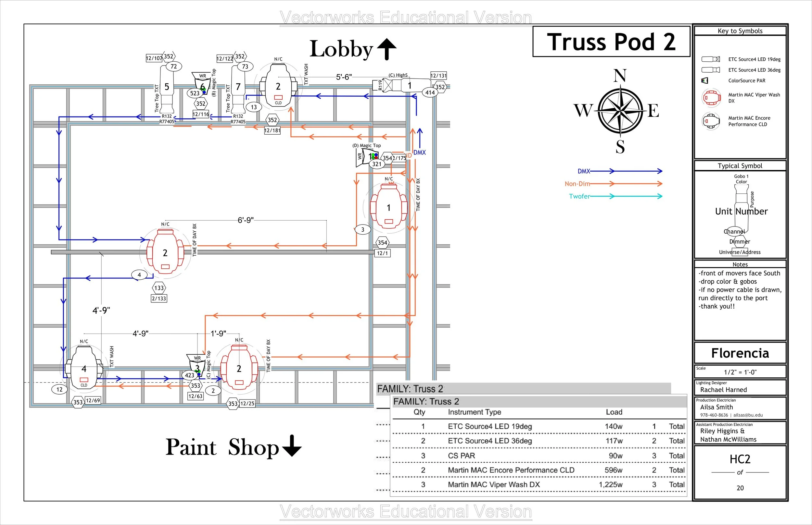Click the Truss Pod 2 title box

[x=611, y=42]
